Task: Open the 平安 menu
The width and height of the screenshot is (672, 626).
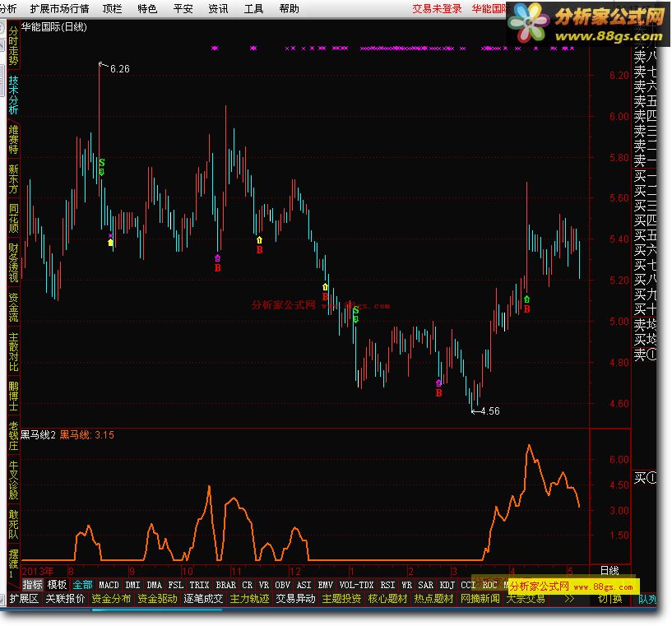Action: point(183,8)
